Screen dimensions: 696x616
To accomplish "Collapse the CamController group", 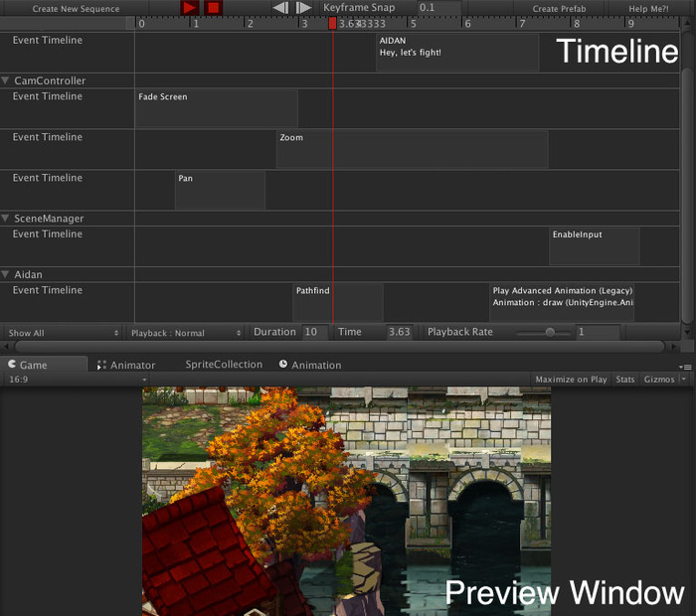I will (x=5, y=80).
